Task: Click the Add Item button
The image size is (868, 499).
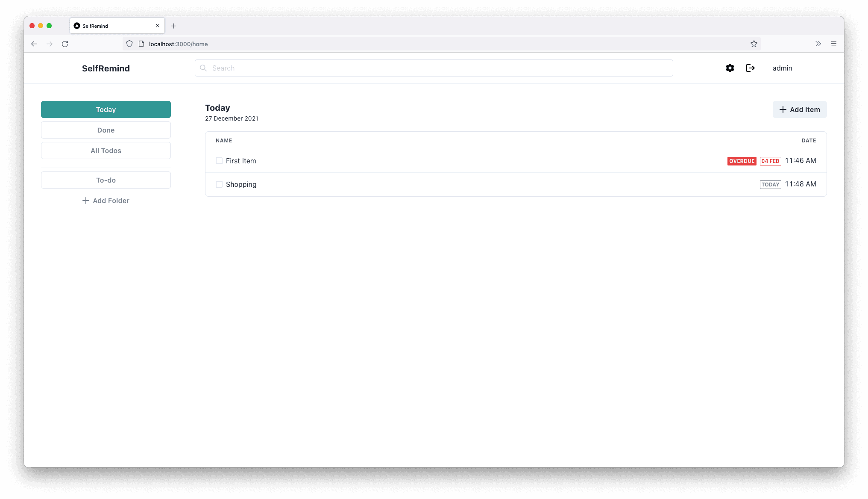Action: pos(799,109)
